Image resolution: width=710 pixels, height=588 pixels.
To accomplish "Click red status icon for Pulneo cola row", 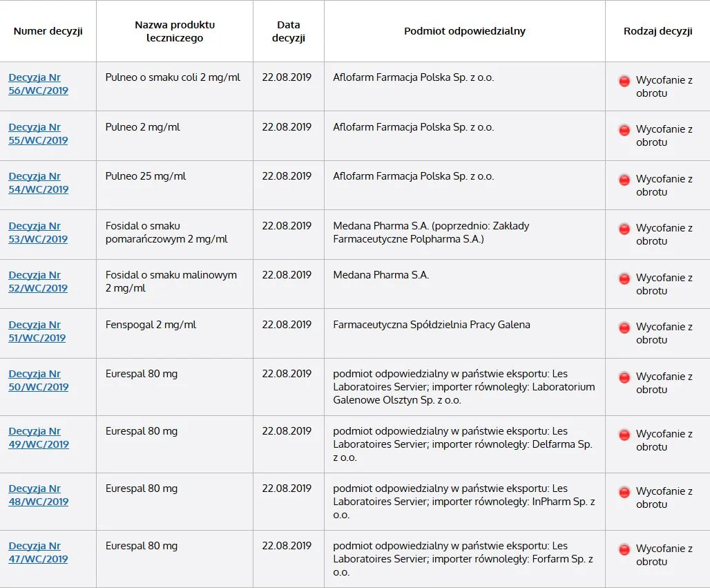I will (624, 81).
